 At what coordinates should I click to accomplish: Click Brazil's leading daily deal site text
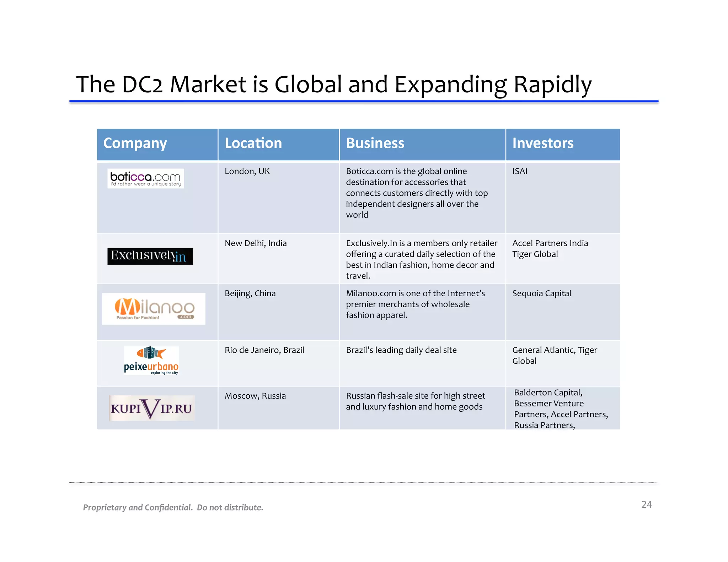401,350
